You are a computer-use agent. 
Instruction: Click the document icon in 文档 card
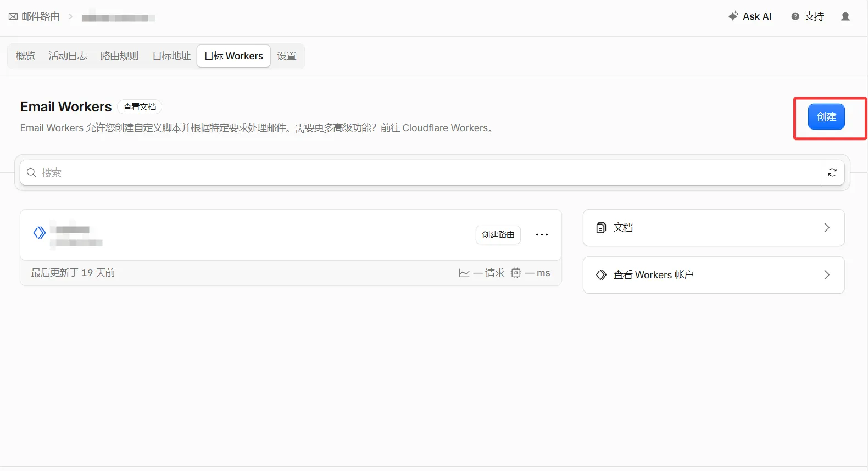coord(601,228)
